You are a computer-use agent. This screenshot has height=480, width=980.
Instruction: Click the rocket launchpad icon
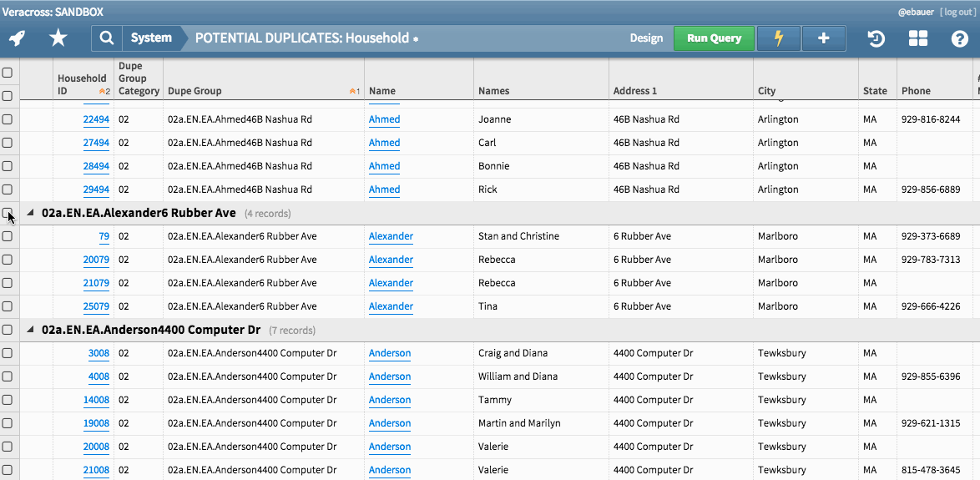18,38
